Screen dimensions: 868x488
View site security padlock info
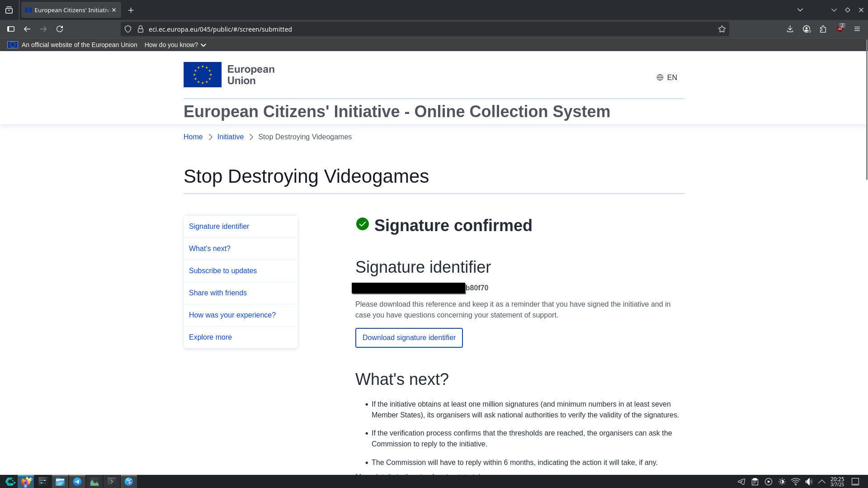(141, 29)
